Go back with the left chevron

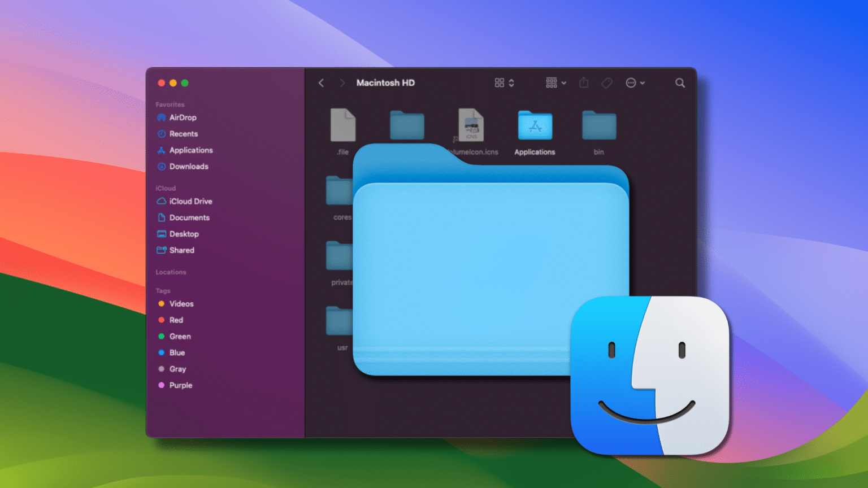pos(321,83)
